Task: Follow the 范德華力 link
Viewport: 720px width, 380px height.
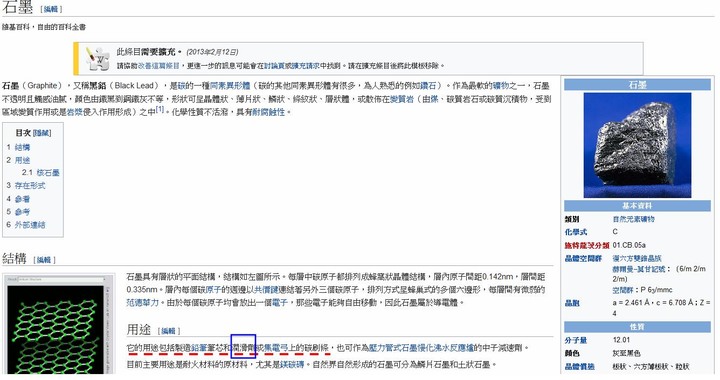Action: pos(142,302)
